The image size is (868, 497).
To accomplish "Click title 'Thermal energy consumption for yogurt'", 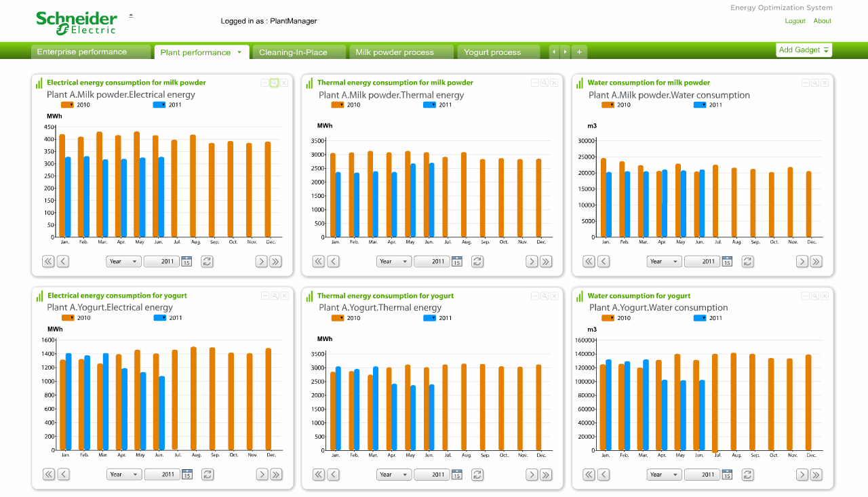I will coord(386,296).
